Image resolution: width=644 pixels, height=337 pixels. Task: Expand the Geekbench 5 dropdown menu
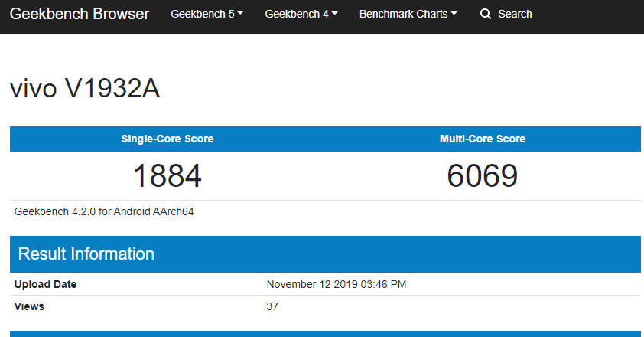207,14
